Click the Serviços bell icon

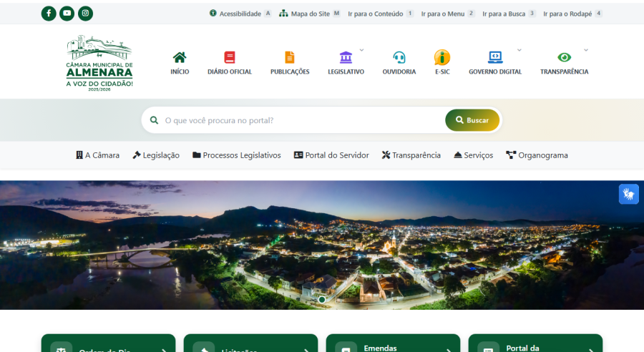tap(457, 155)
